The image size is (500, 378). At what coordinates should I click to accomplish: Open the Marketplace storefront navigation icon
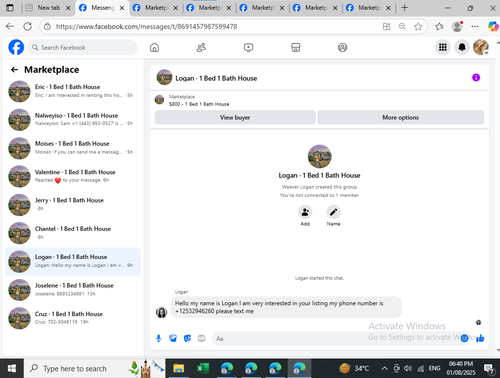pyautogui.click(x=296, y=48)
